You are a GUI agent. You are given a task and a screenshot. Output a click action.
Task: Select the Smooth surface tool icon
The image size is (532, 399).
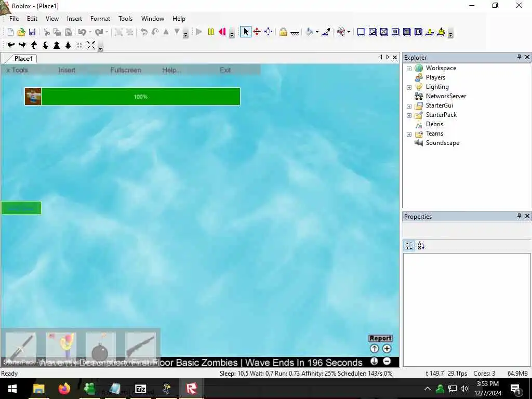[361, 32]
